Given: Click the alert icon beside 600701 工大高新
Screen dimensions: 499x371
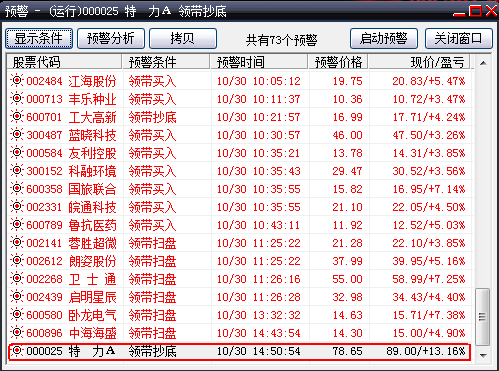Looking at the screenshot, I should point(17,116).
